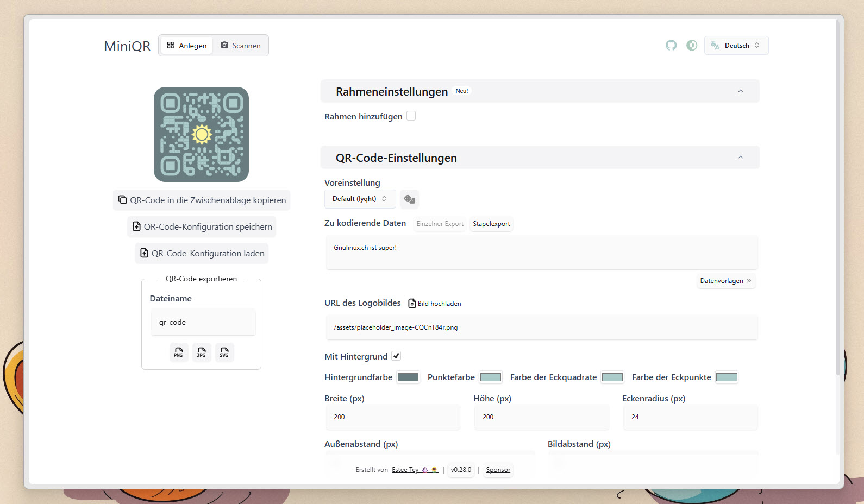Uncheck the Mit Hintergrund checkbox
This screenshot has height=504, width=864.
tap(396, 356)
